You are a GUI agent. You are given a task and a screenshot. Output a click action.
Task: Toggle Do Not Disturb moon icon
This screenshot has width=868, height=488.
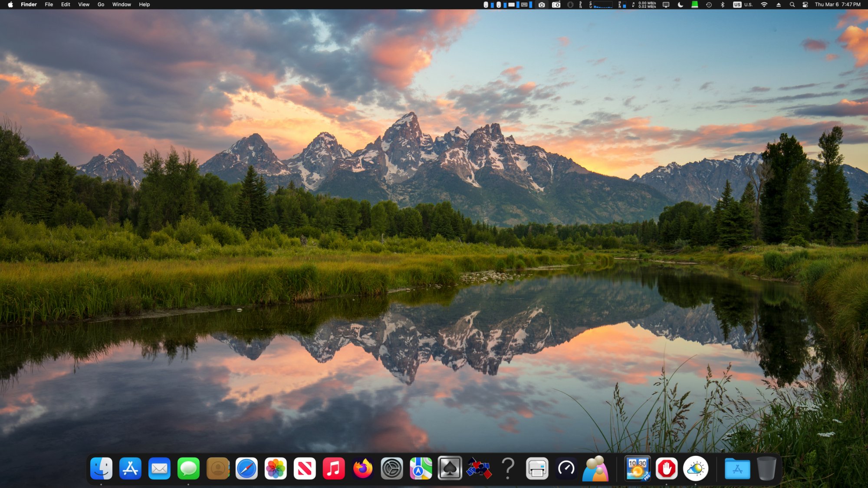(x=680, y=5)
